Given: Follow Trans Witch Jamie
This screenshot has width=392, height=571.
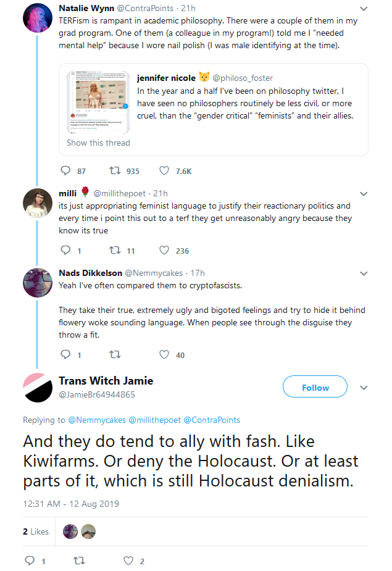Looking at the screenshot, I should pyautogui.click(x=315, y=386).
